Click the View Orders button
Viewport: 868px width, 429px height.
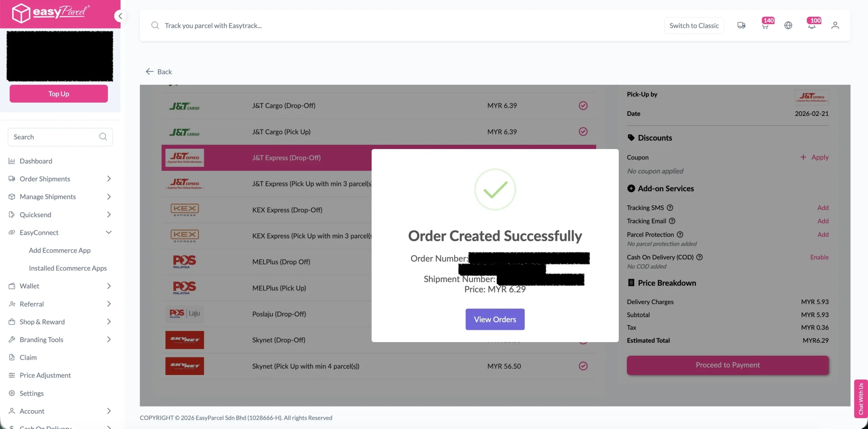coord(495,319)
